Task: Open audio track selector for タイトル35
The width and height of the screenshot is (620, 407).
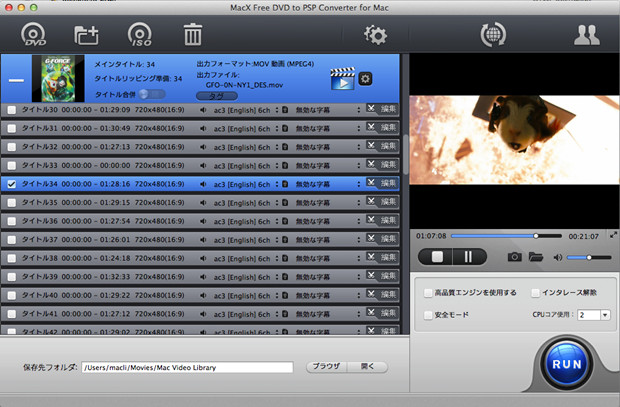Action: pyautogui.click(x=277, y=203)
